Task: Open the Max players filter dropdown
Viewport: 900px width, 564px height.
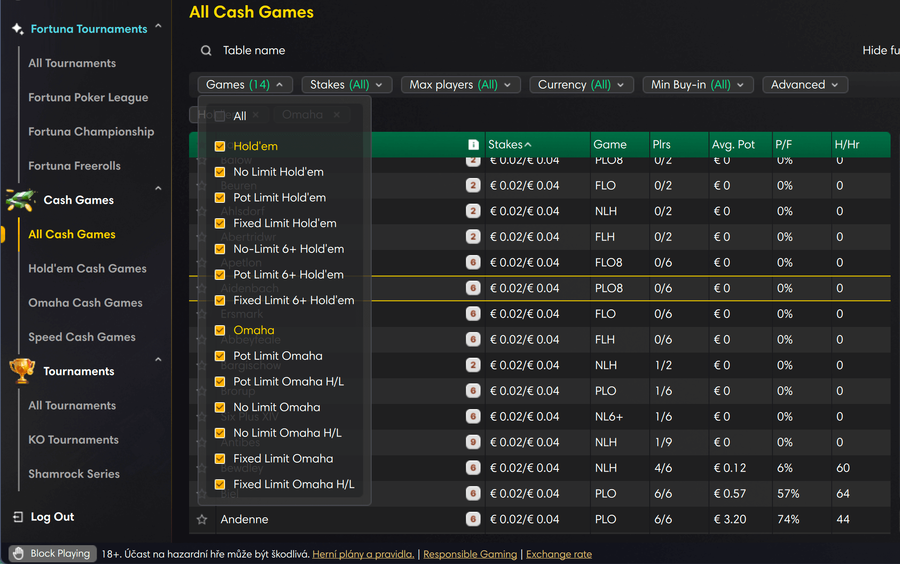Action: tap(460, 85)
